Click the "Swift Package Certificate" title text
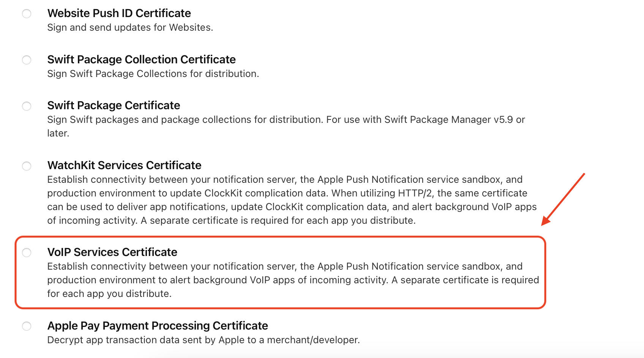 [x=114, y=105]
